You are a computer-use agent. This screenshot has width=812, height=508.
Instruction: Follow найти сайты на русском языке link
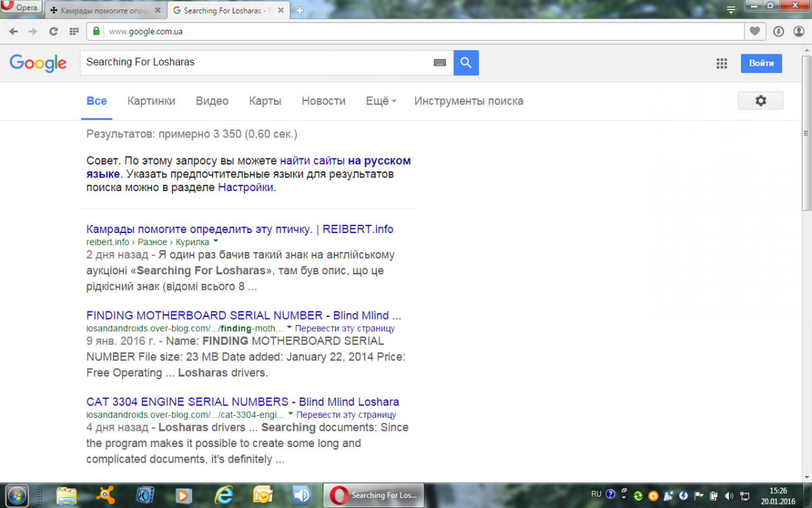[345, 161]
